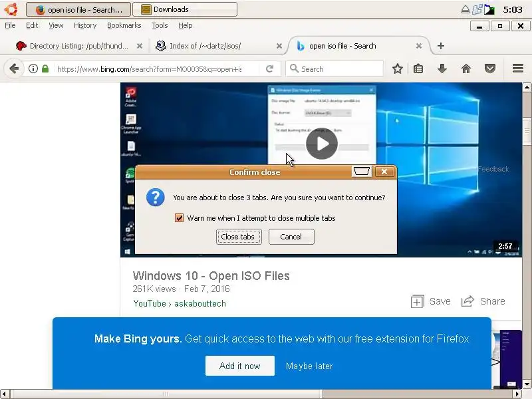The image size is (532, 399).
Task: Dismiss the Confirm close dialog with X
Action: pyautogui.click(x=384, y=172)
